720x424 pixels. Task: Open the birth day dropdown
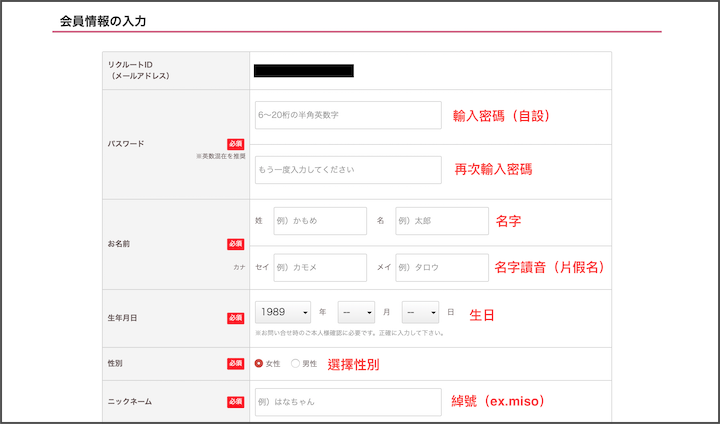pyautogui.click(x=420, y=312)
